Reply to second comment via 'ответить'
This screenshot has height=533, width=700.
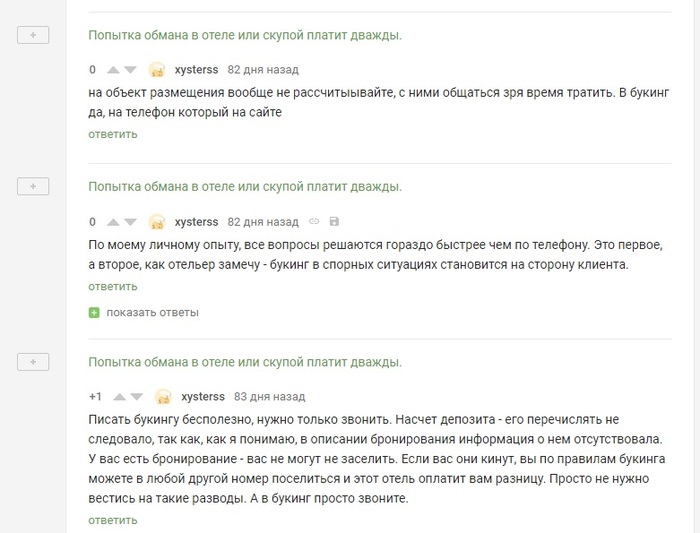[112, 286]
